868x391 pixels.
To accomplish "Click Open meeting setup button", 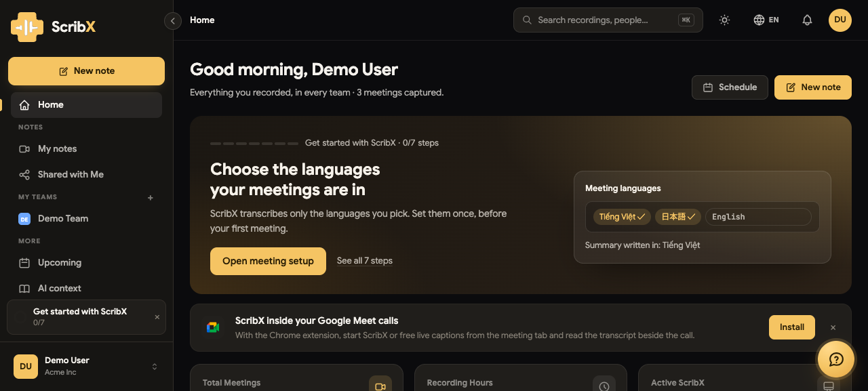I will tap(268, 262).
